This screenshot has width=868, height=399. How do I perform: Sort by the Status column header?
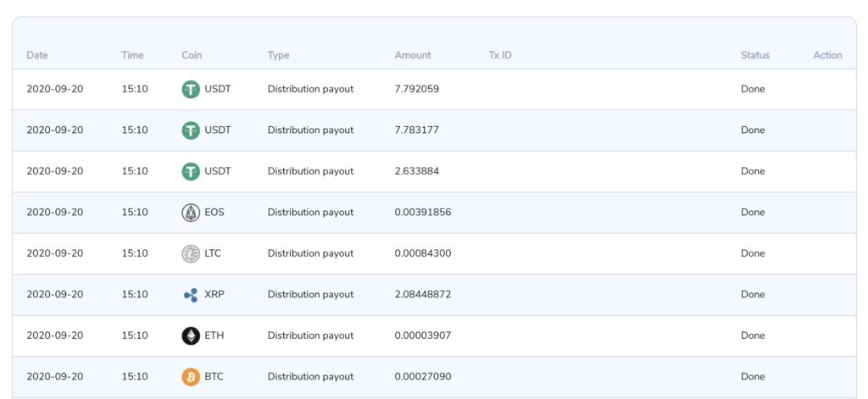(755, 55)
